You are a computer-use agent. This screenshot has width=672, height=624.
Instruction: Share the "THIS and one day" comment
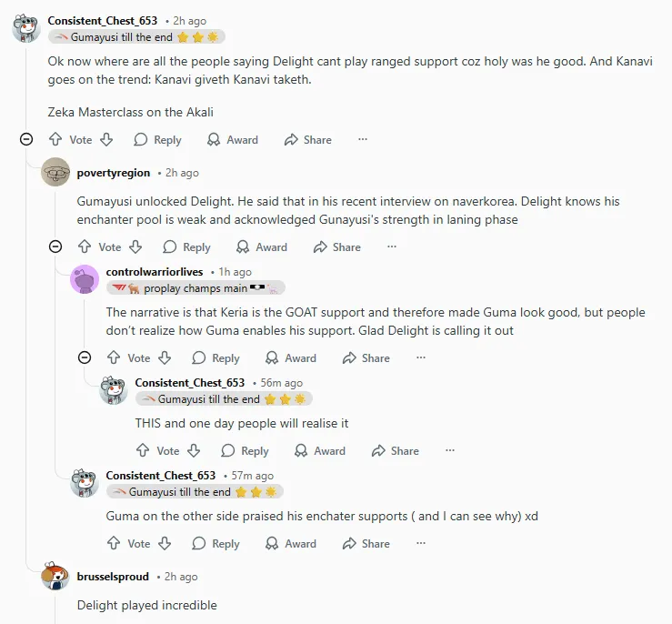click(394, 451)
